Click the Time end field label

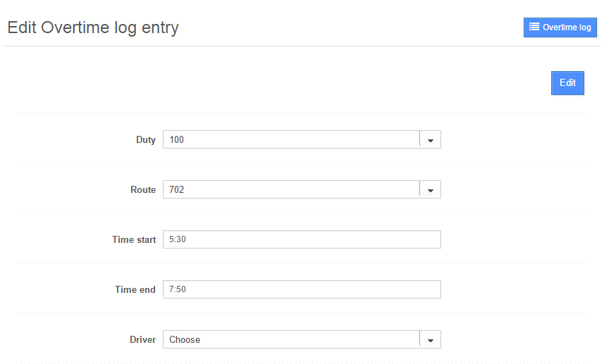(135, 290)
